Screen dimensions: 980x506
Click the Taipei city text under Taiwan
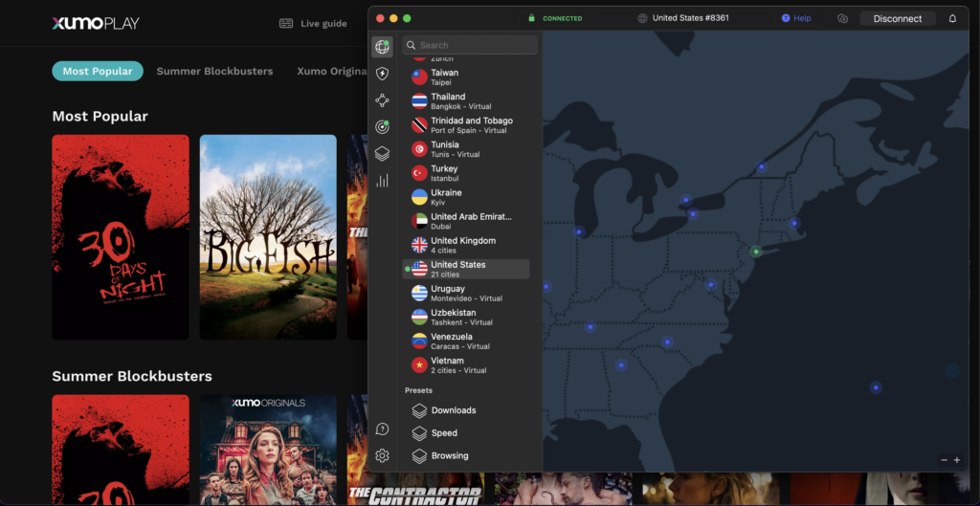441,82
